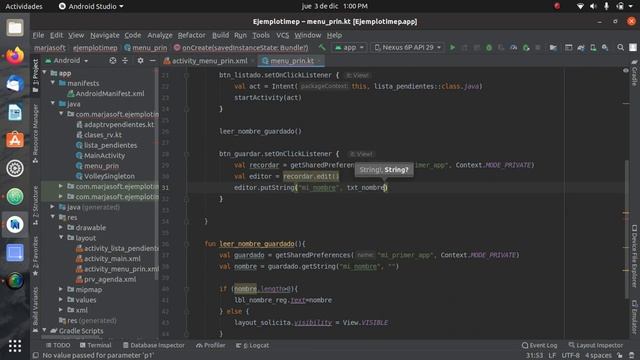Open the Layout Inspector button

pos(596,345)
